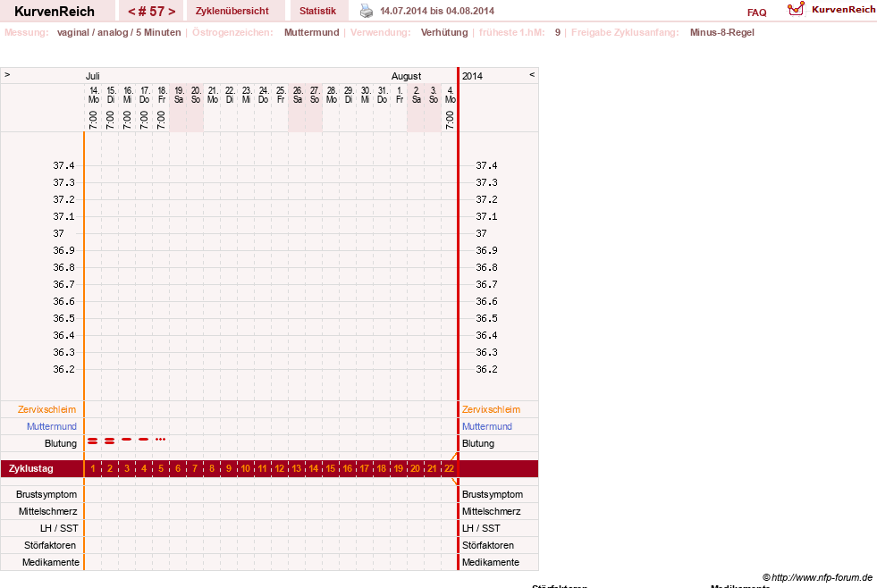Screen dimensions: 877x588
Task: Click the KurvenReich title at top left
Action: click(55, 12)
